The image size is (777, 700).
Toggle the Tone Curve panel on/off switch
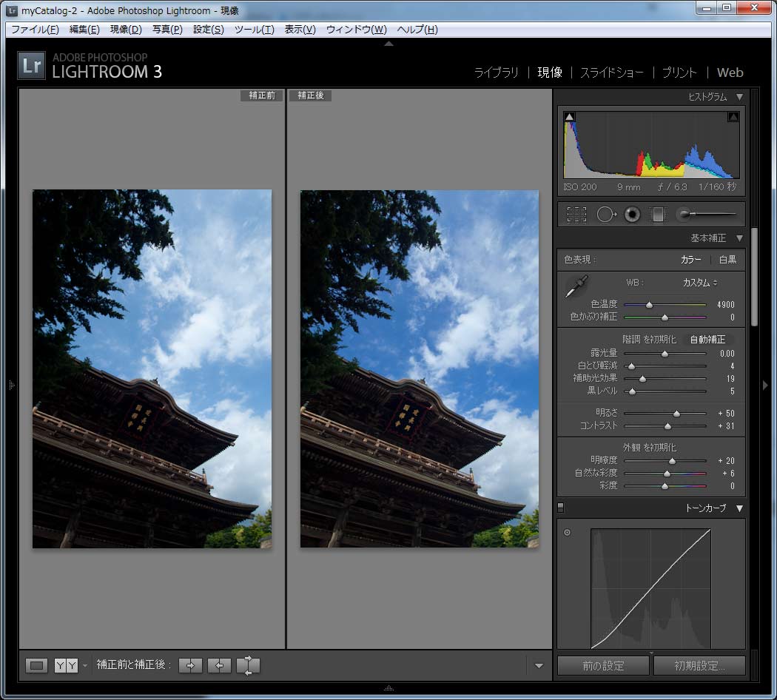click(560, 508)
